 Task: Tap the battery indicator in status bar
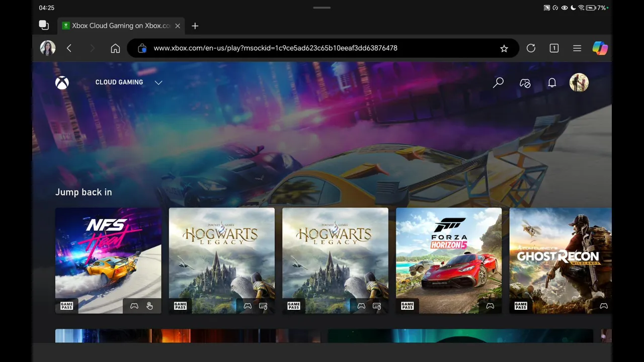592,8
